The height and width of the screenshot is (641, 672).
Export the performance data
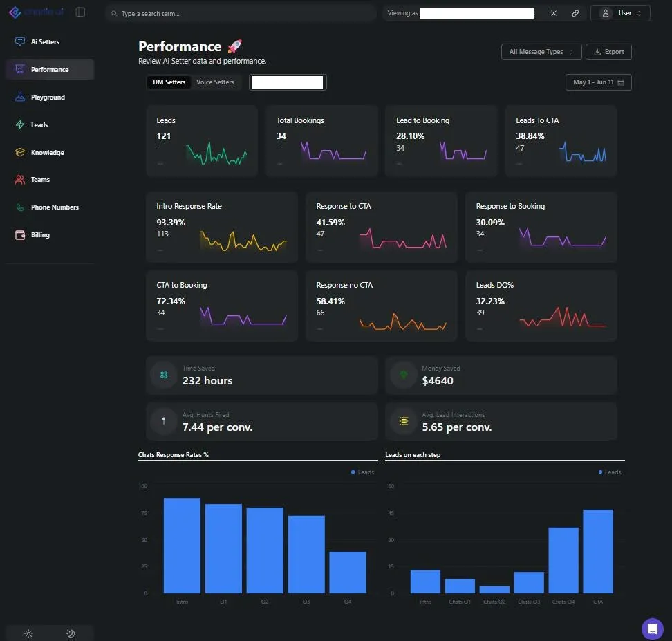point(608,52)
